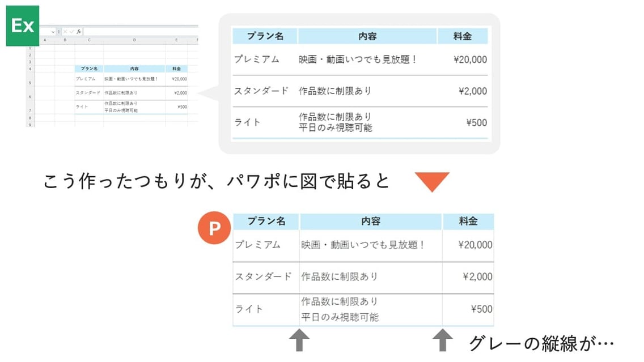Click the ライト row in the PowerPoint table
644x362 pixels.
[250, 309]
